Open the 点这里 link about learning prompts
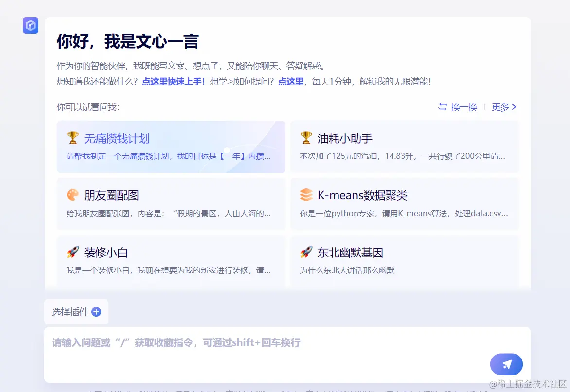 pyautogui.click(x=291, y=81)
